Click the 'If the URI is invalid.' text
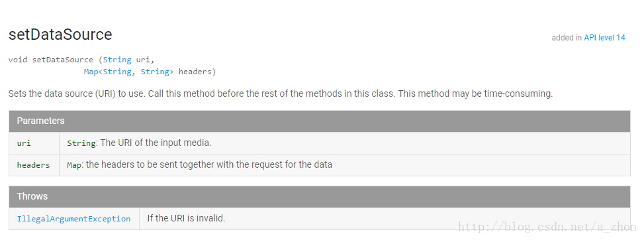The image size is (644, 240). coord(187,218)
